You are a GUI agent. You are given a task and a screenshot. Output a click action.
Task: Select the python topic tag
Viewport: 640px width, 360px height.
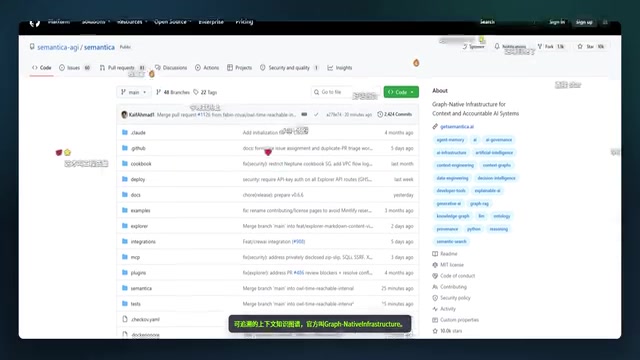point(473,229)
